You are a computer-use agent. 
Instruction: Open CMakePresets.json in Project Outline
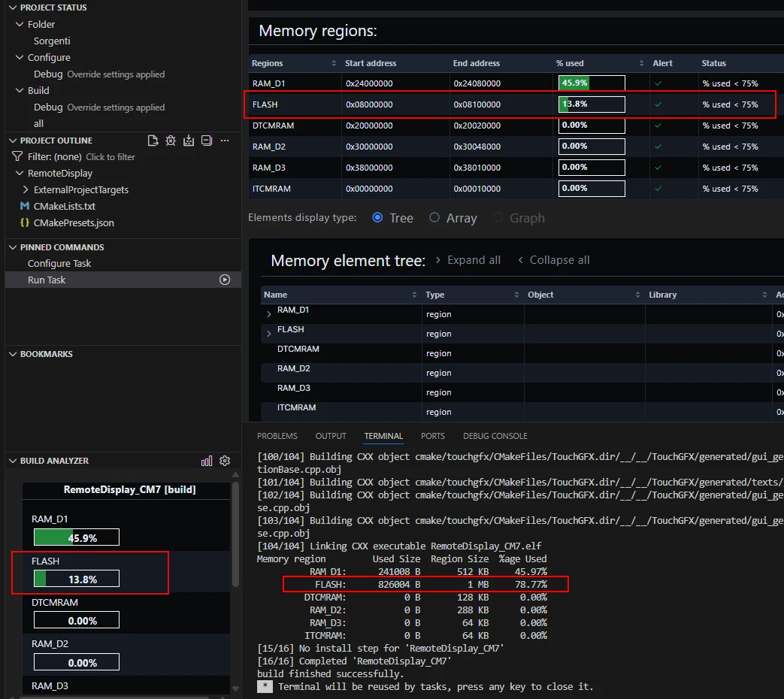pos(74,222)
